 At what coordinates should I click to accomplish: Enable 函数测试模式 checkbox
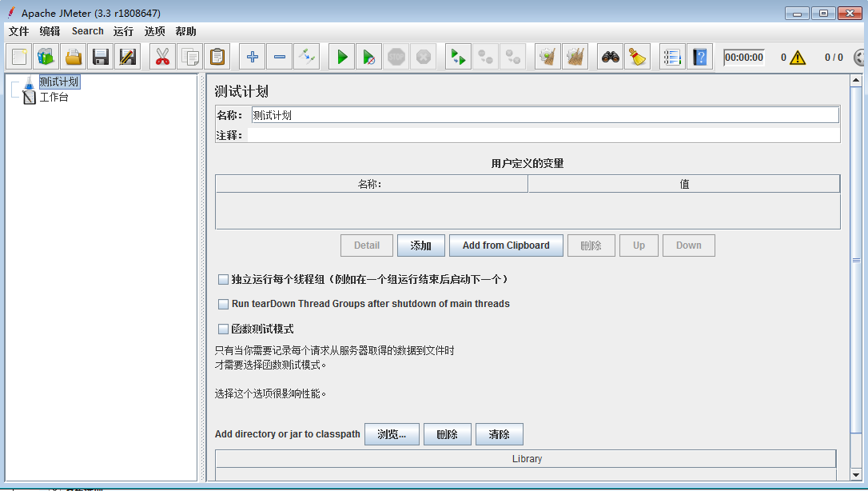(x=223, y=329)
